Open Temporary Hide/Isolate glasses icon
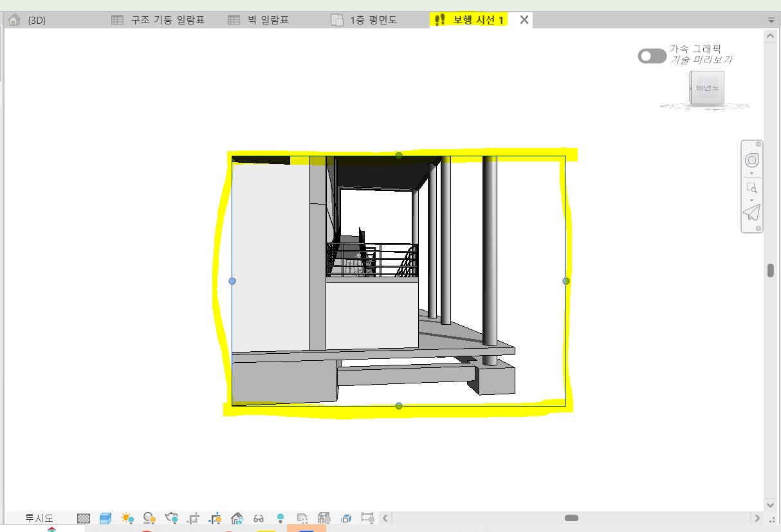781x532 pixels. coord(259,518)
